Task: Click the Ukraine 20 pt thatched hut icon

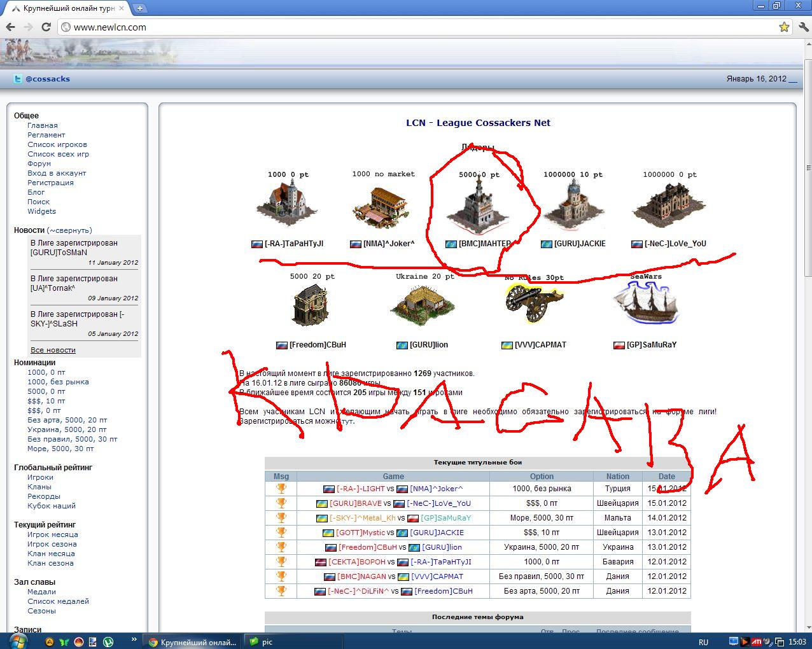Action: pos(423,304)
